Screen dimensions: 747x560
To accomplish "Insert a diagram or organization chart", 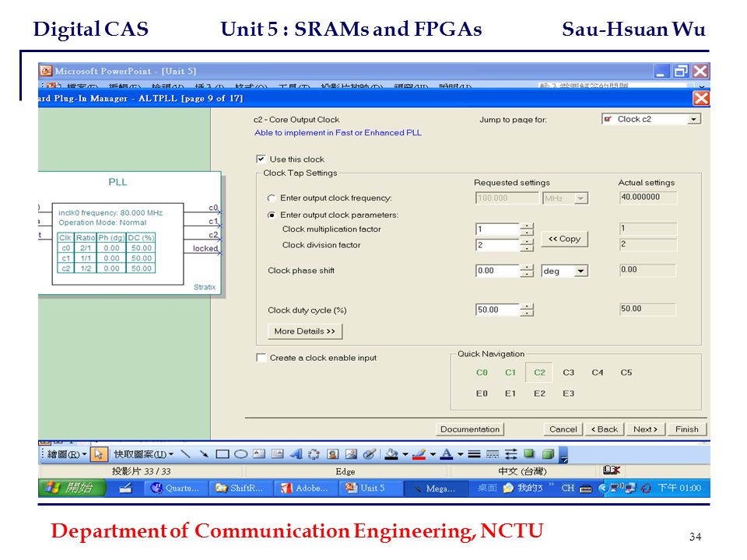I will click(314, 453).
